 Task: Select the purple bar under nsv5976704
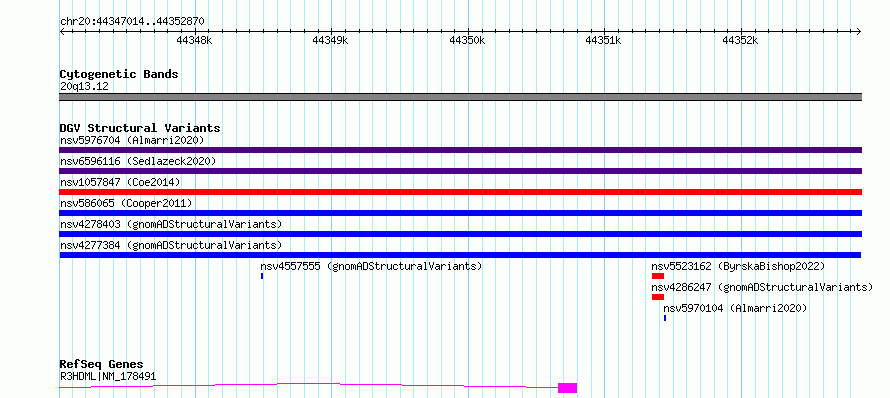[x=460, y=150]
